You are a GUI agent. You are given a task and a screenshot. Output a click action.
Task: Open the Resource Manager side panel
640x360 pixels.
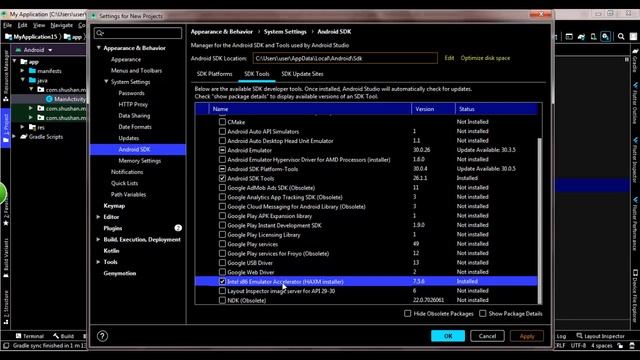click(x=6, y=76)
